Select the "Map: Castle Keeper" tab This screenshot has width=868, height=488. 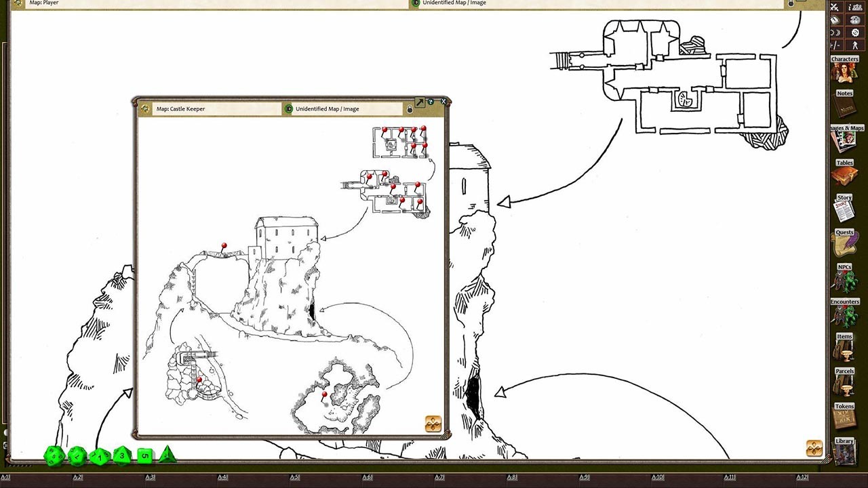[x=190, y=108]
